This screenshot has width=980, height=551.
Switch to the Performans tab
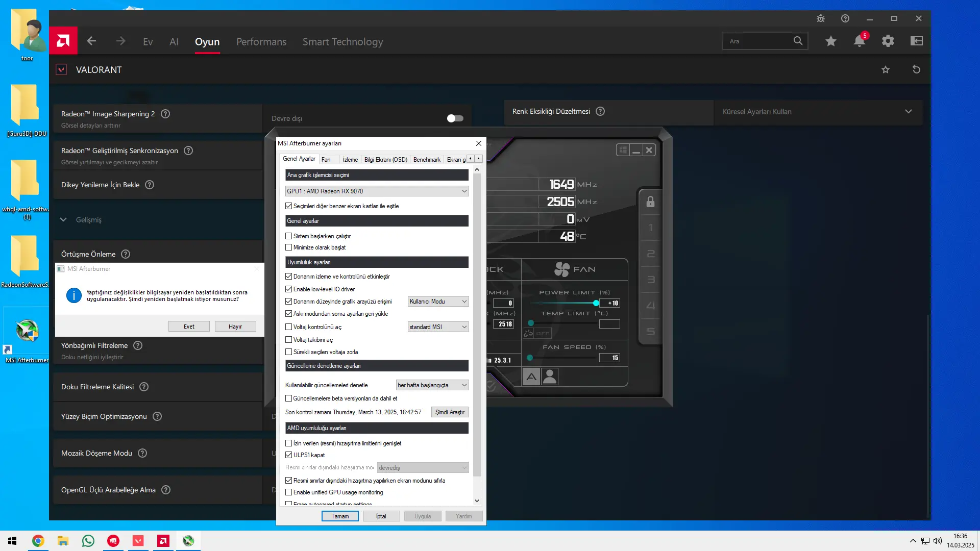tap(261, 42)
